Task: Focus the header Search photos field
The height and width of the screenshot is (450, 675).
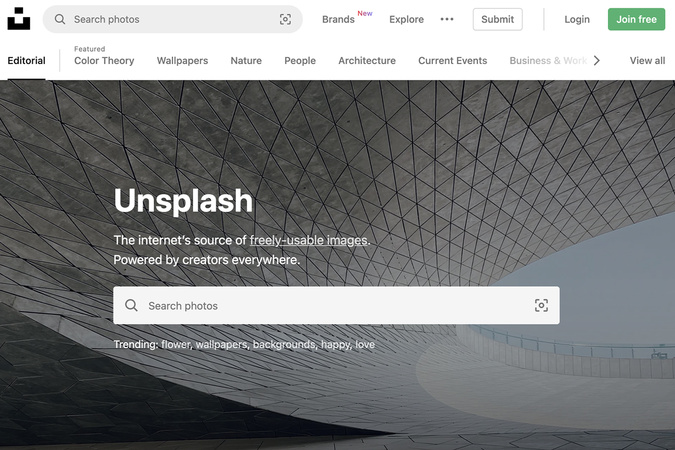Action: (173, 19)
